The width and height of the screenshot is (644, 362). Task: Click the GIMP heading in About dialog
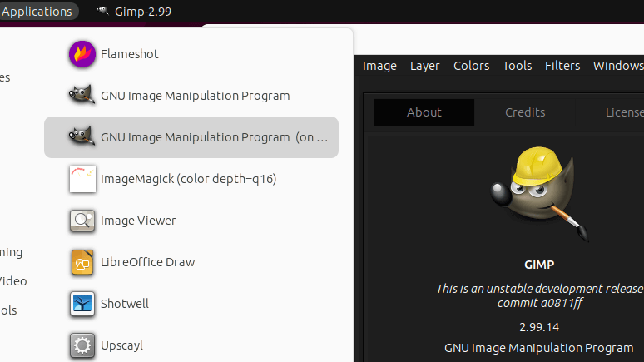pyautogui.click(x=539, y=265)
